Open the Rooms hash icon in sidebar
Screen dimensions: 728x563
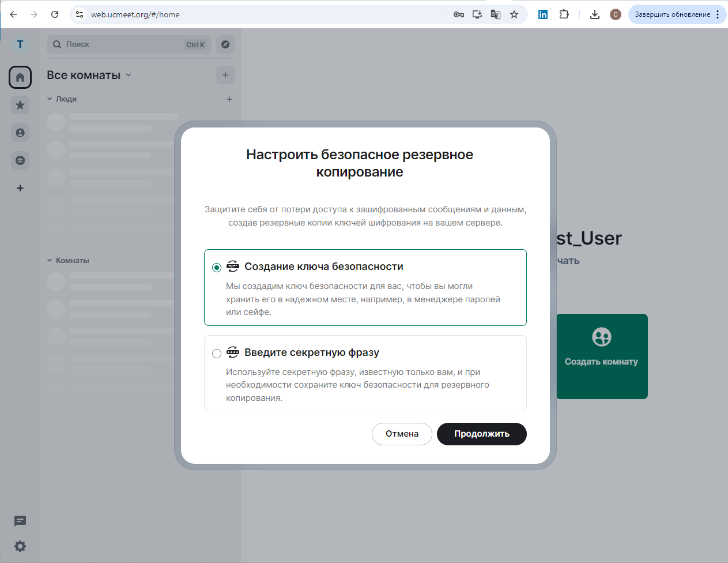coord(20,160)
